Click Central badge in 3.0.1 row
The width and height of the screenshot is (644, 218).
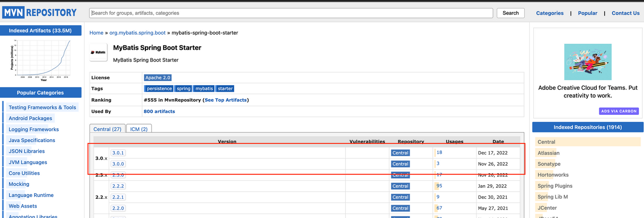tap(400, 153)
